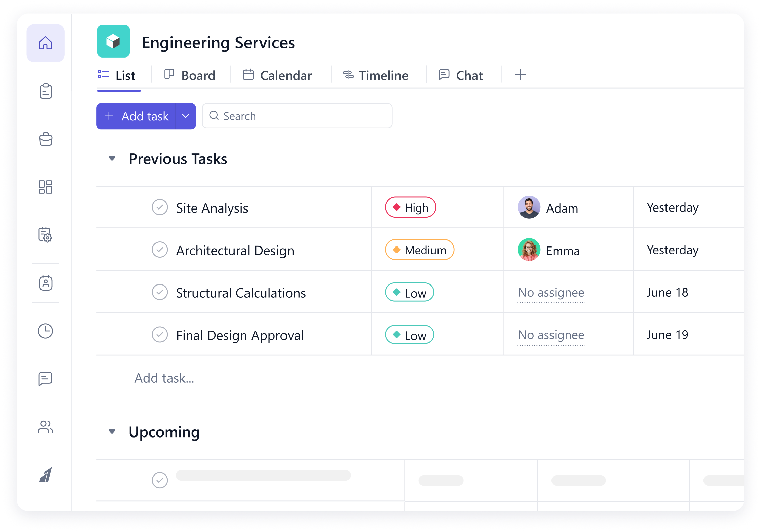The image size is (761, 532).
Task: Complete the Final Design Approval task
Action: pos(160,335)
